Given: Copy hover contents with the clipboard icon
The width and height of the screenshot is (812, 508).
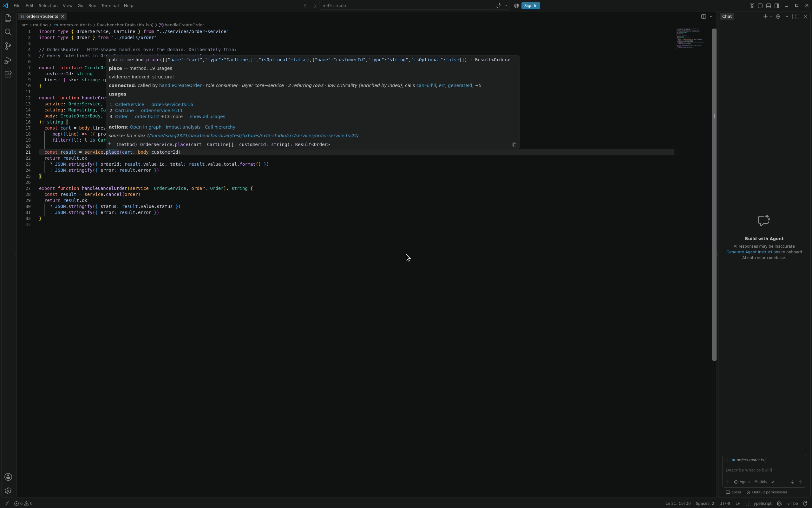Looking at the screenshot, I should pos(514,145).
